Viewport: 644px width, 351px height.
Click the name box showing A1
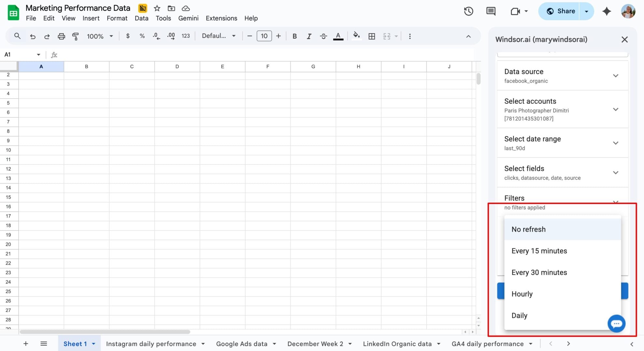22,55
